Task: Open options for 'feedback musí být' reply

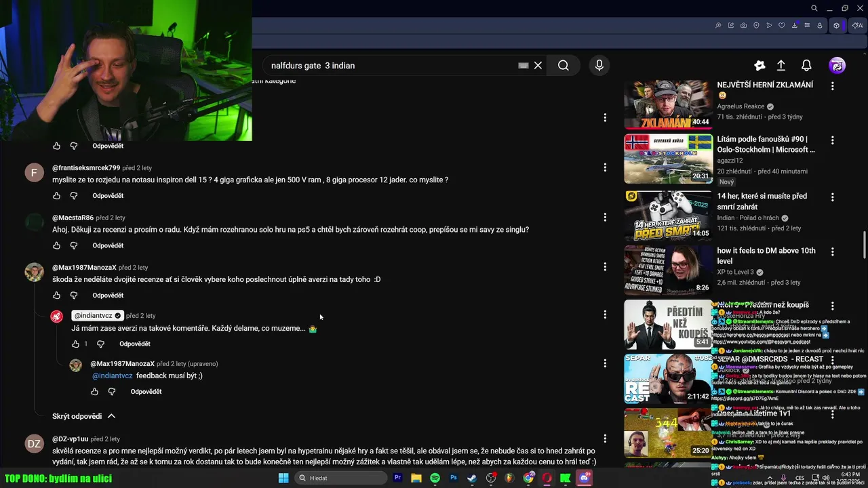Action: coord(605,363)
